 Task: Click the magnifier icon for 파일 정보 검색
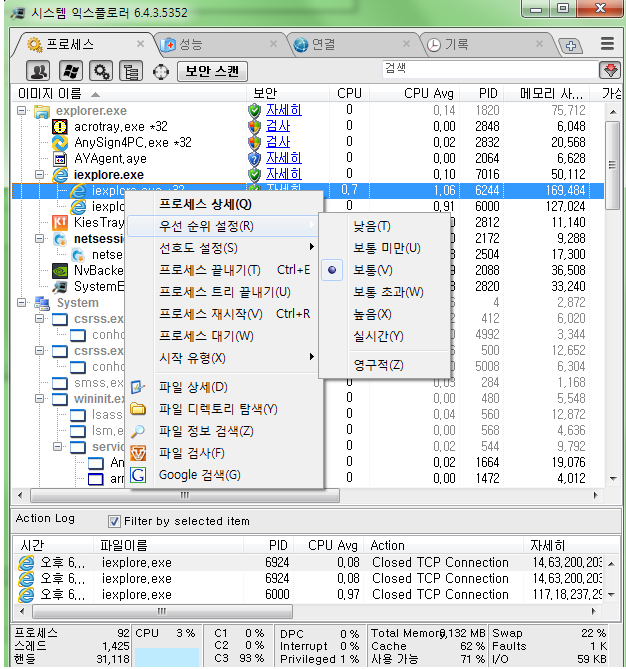tap(137, 431)
